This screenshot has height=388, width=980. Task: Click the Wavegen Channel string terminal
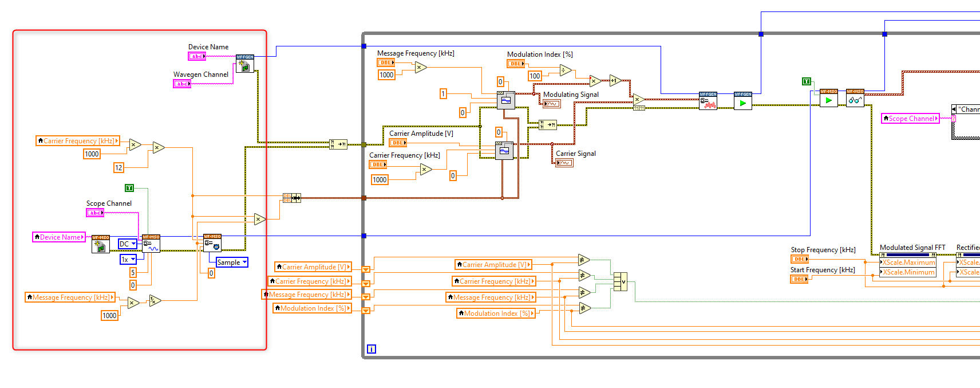point(182,84)
